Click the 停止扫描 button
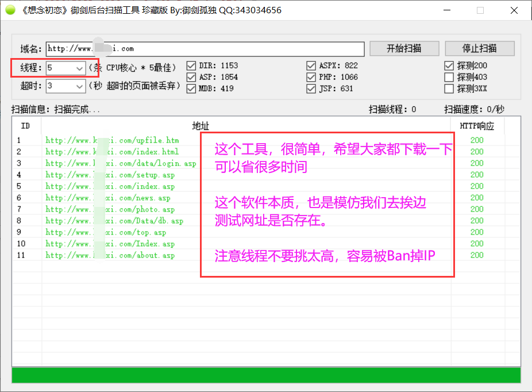Image resolution: width=532 pixels, height=392 pixels. point(480,48)
